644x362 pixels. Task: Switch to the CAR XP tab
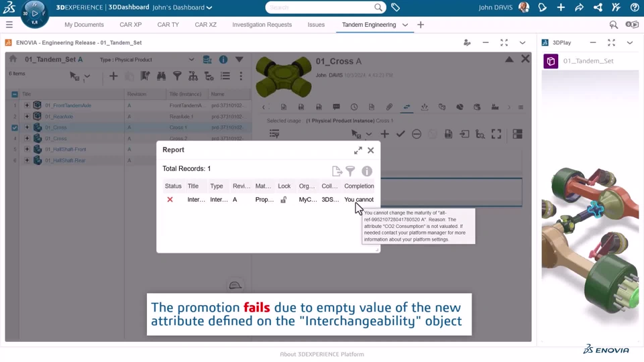click(131, 25)
